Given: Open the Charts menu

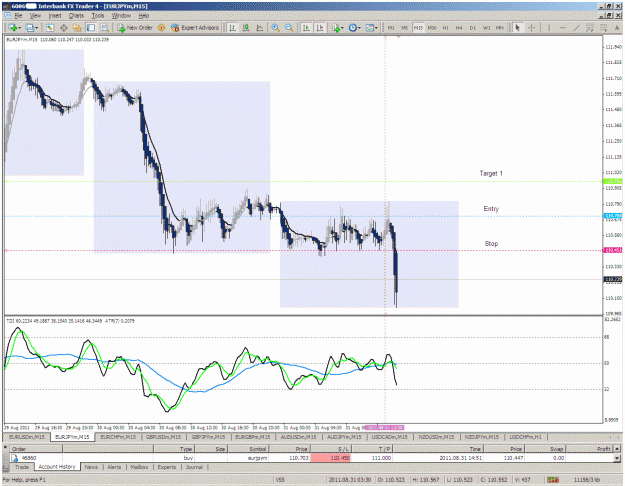Looking at the screenshot, I should coord(76,16).
